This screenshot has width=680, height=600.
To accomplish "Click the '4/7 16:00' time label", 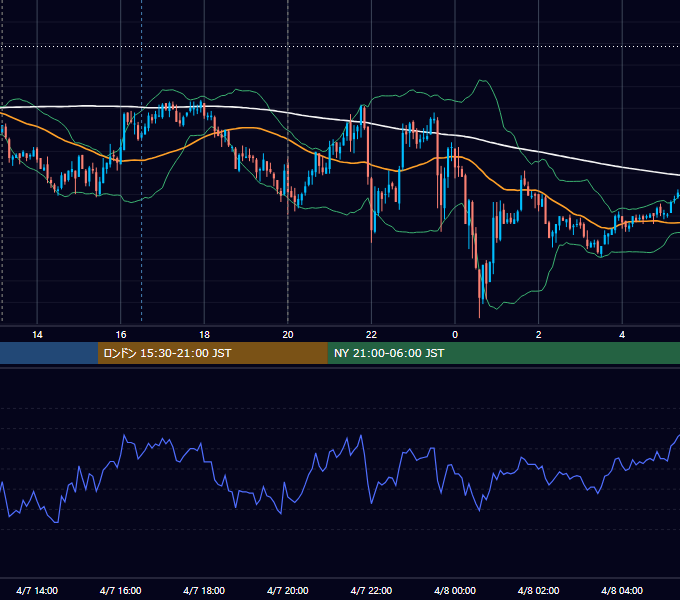I will click(x=121, y=591).
